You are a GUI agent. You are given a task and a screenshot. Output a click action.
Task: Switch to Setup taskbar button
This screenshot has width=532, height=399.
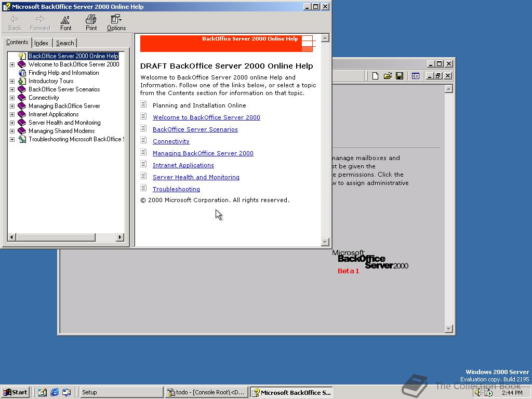click(121, 393)
